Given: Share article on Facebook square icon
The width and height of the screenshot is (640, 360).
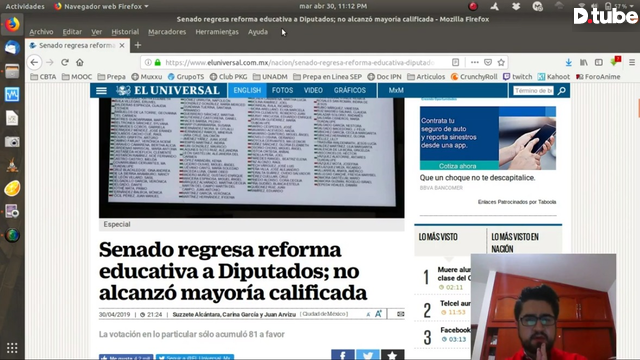Looking at the screenshot, I should point(343,355).
